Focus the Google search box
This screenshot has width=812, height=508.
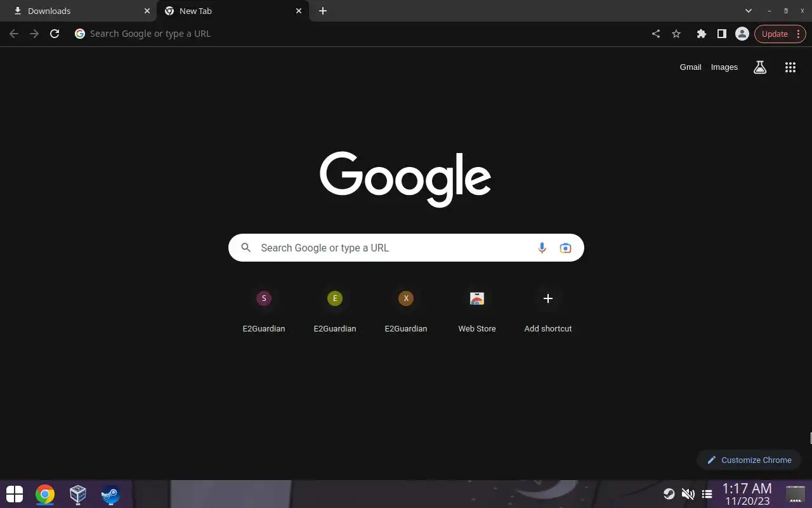coord(406,248)
